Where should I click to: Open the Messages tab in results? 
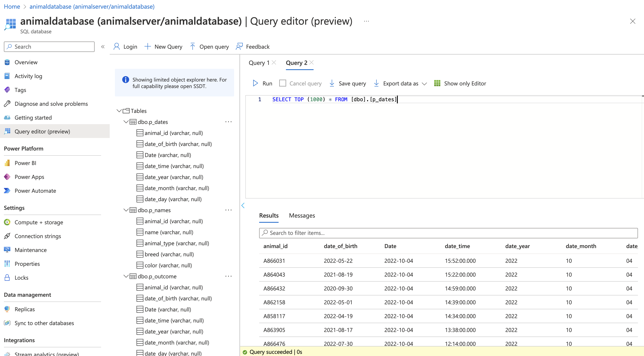[x=302, y=216]
